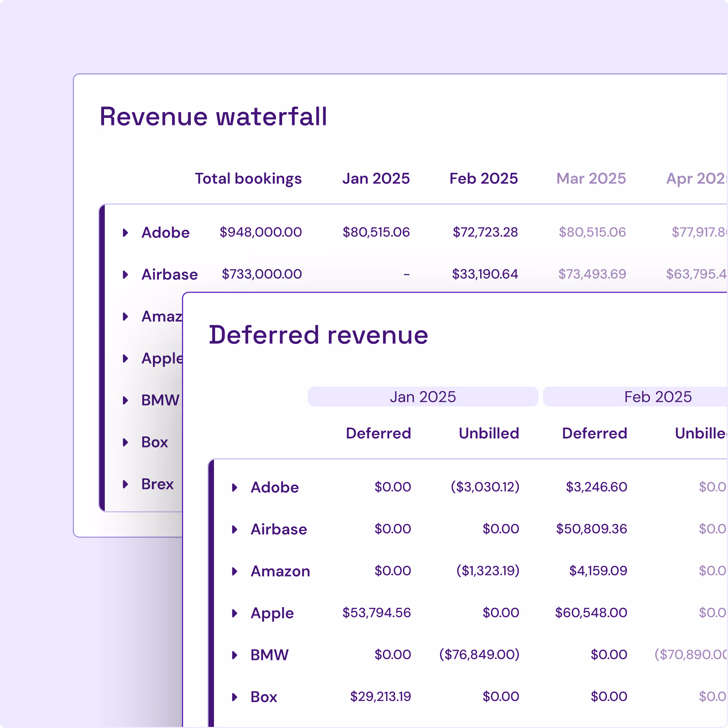
Task: Expand the Brex row in Revenue waterfall
Action: click(x=125, y=484)
